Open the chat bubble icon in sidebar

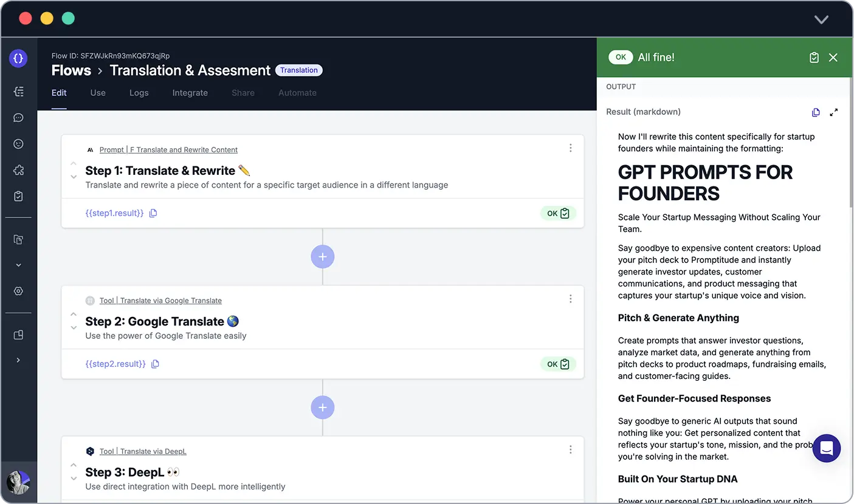(x=18, y=118)
